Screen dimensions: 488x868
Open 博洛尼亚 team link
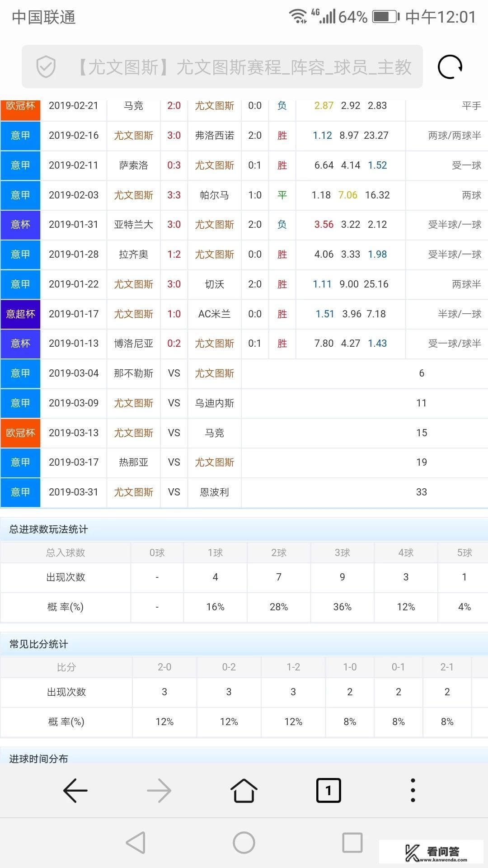133,344
